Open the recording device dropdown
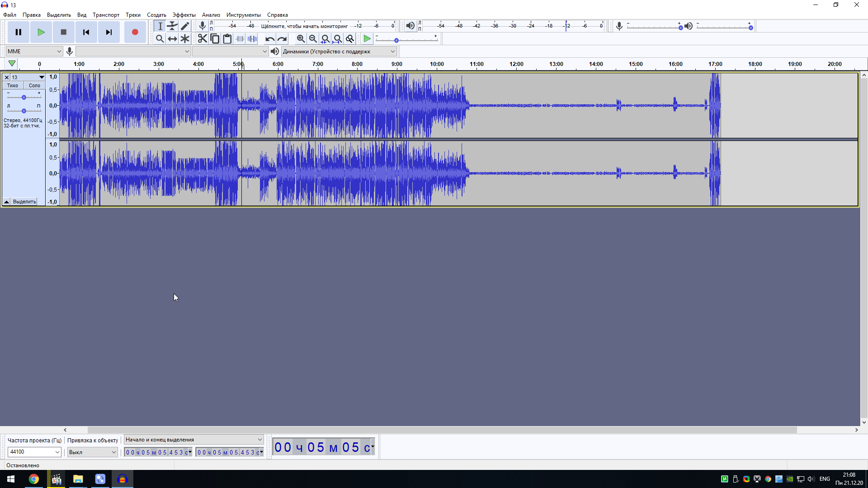This screenshot has height=488, width=868. pos(133,52)
